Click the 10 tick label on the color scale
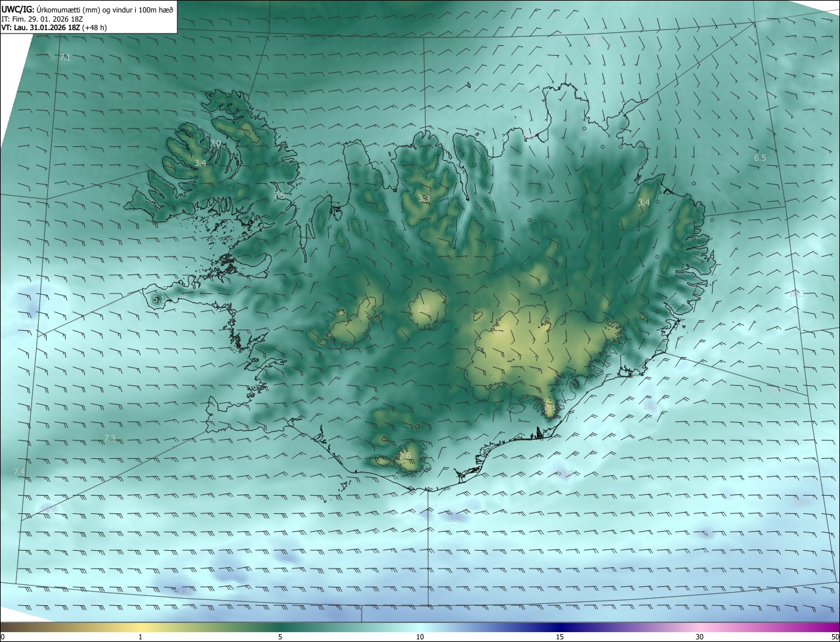The width and height of the screenshot is (840, 642). coord(420,637)
